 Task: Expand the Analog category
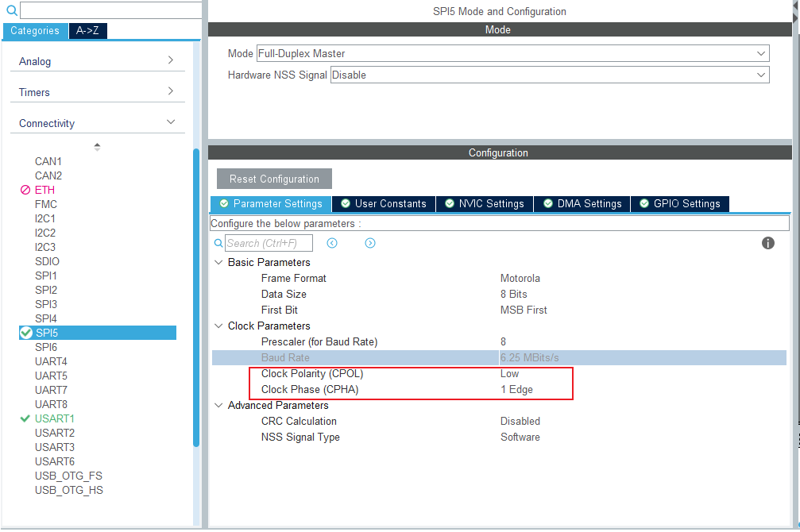point(97,61)
